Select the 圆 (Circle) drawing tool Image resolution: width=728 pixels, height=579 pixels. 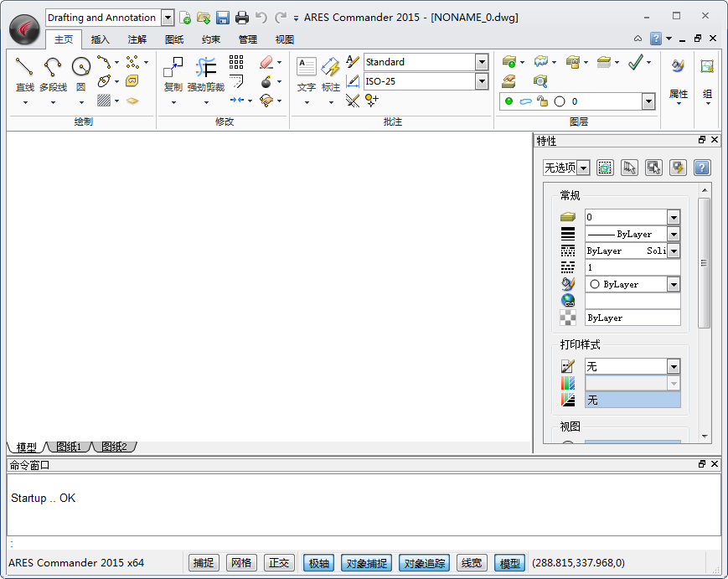80,67
